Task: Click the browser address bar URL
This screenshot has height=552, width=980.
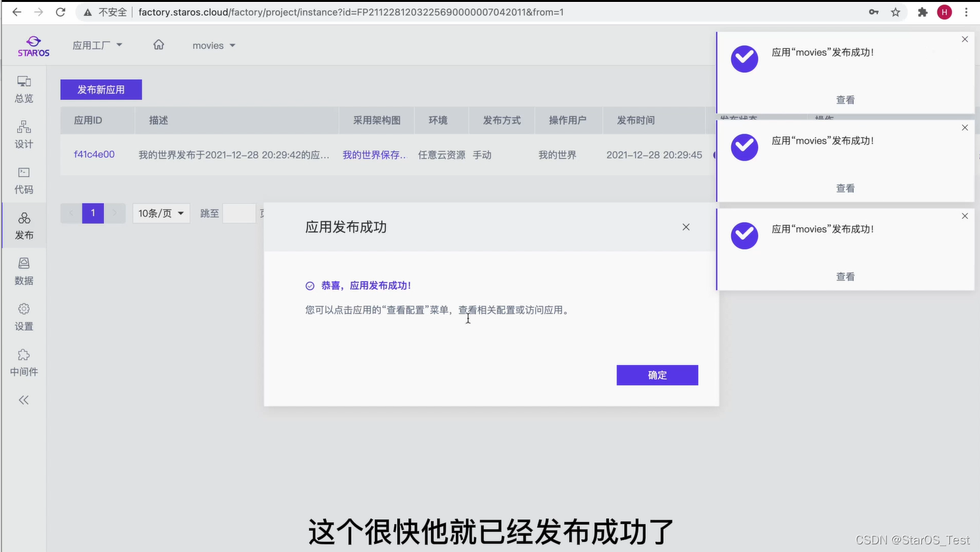Action: click(x=351, y=12)
